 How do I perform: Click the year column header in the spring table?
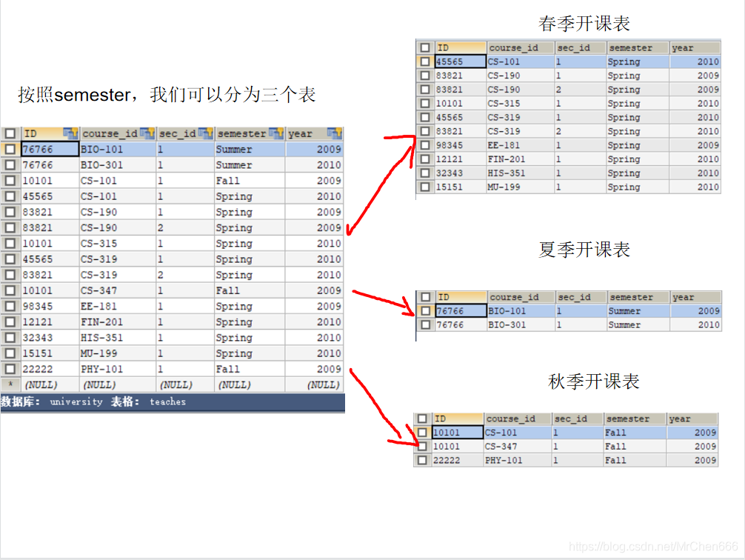pyautogui.click(x=695, y=47)
